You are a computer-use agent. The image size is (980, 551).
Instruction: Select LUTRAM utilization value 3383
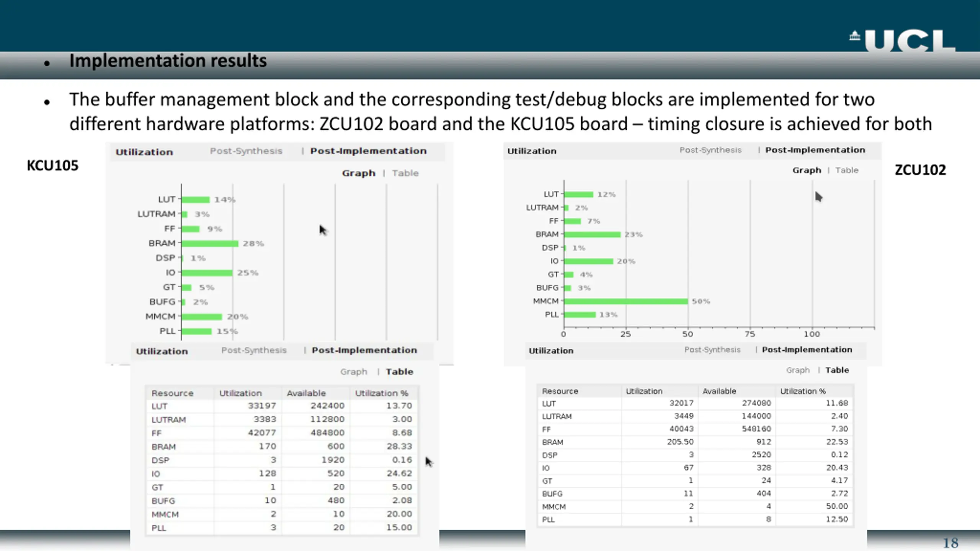click(265, 419)
